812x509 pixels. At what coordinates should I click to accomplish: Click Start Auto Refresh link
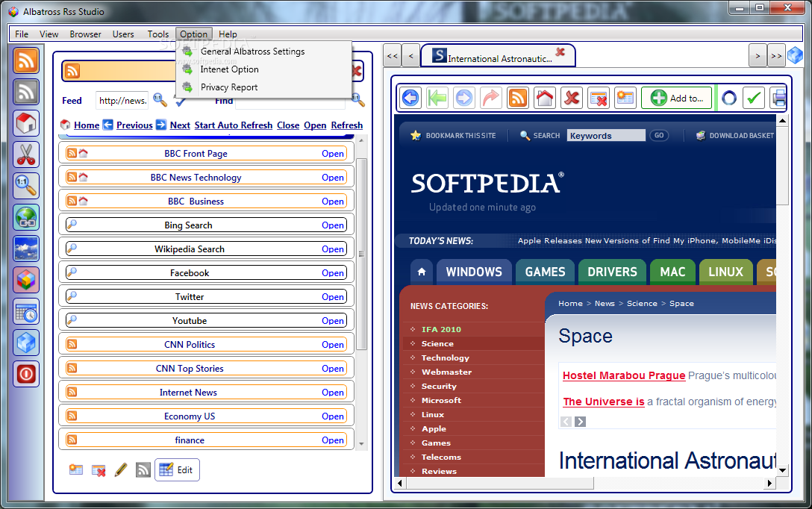234,125
